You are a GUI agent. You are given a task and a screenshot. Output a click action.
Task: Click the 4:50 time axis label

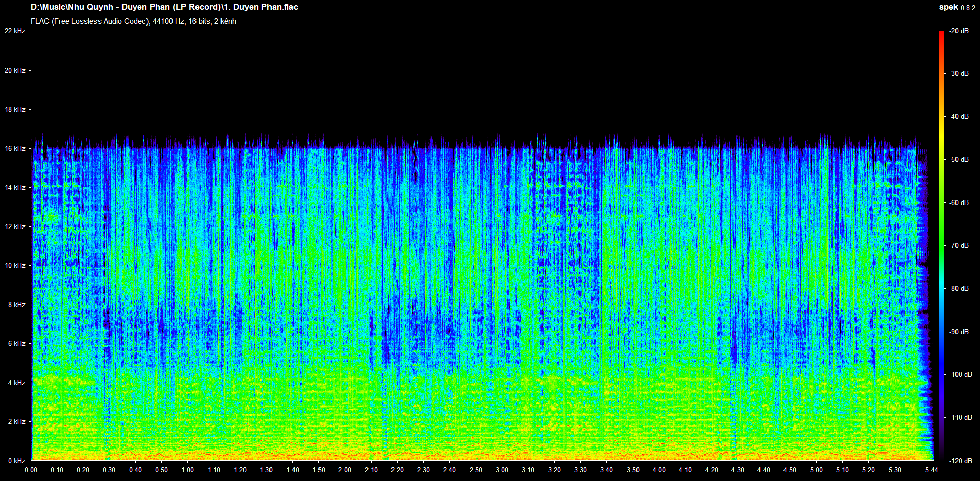790,470
